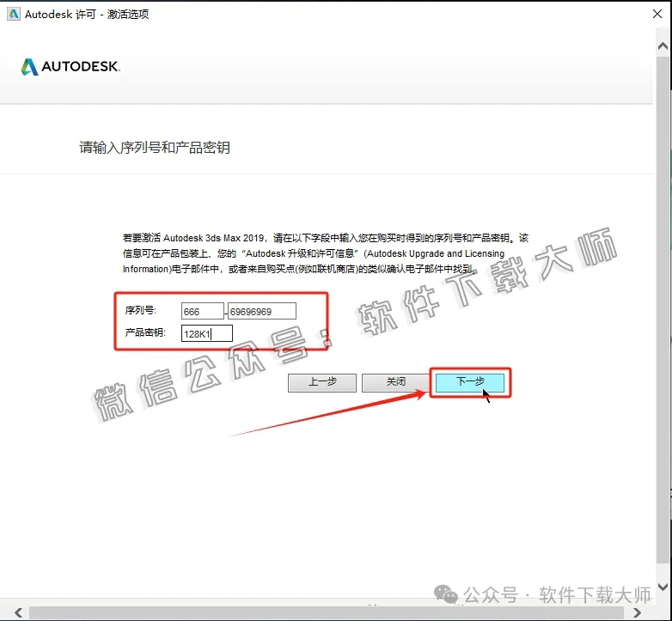This screenshot has height=621, width=672.
Task: Click the 下一步 (Next) button
Action: (x=470, y=382)
